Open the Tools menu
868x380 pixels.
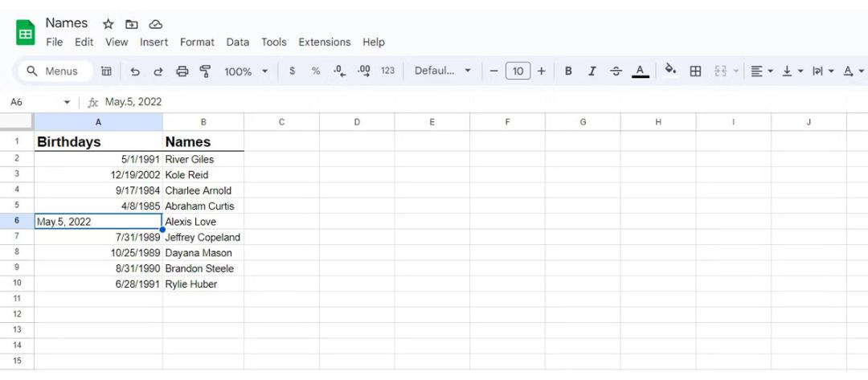coord(274,42)
